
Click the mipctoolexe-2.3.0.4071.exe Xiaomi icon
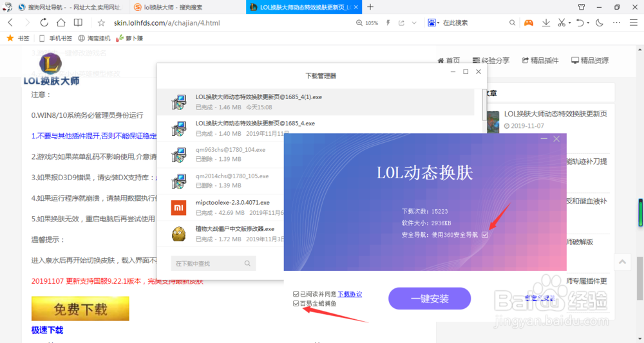[178, 208]
